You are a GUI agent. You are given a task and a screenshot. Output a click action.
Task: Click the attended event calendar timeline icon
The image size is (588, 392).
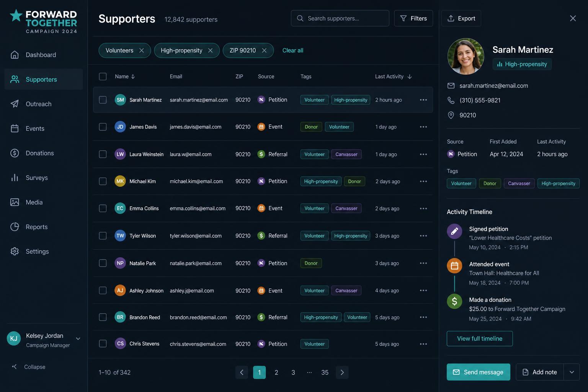coord(454,266)
